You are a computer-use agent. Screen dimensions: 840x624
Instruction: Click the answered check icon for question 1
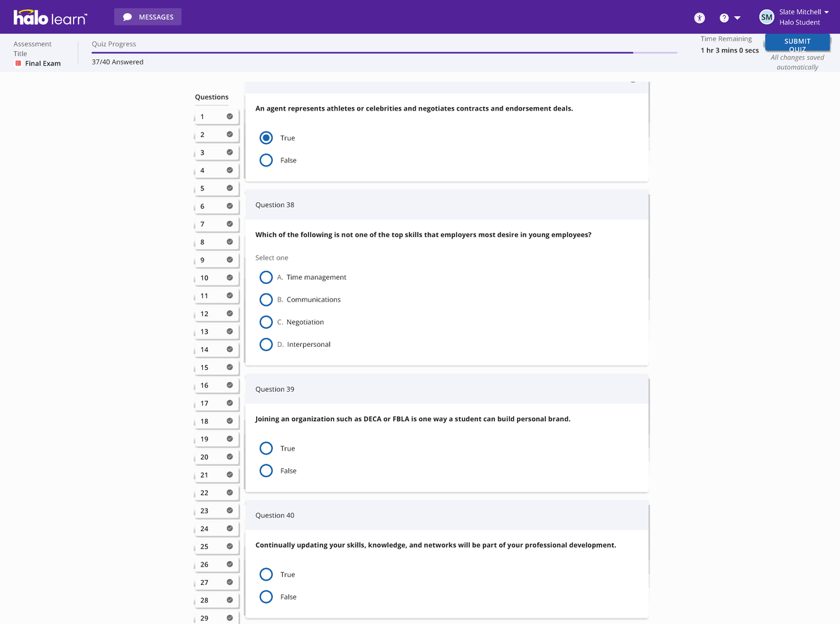tap(230, 116)
